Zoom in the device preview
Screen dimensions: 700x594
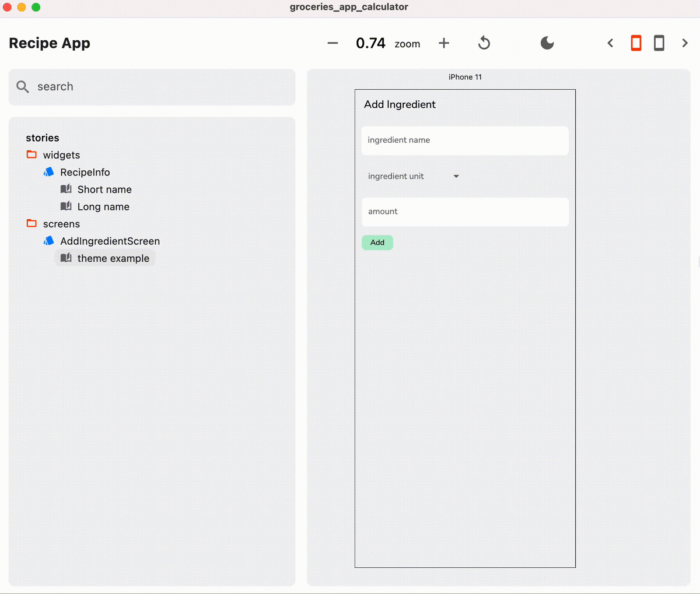pyautogui.click(x=444, y=43)
